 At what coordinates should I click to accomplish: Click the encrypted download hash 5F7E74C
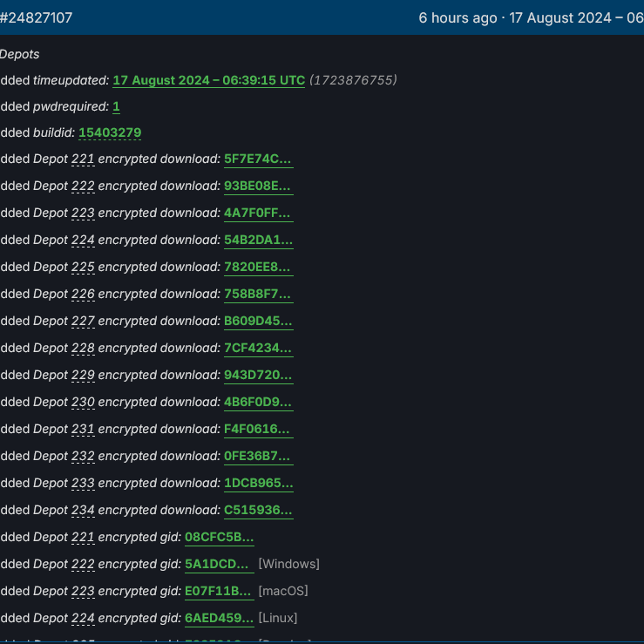pos(258,159)
